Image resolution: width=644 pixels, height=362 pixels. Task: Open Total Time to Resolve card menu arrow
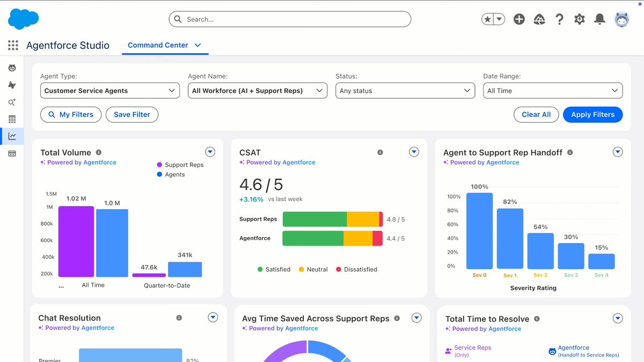[618, 319]
